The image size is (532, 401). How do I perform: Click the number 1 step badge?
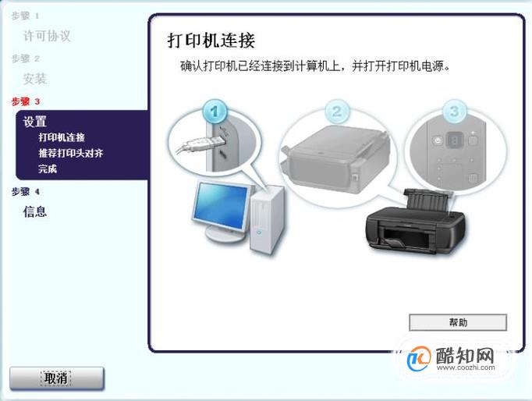click(x=214, y=111)
